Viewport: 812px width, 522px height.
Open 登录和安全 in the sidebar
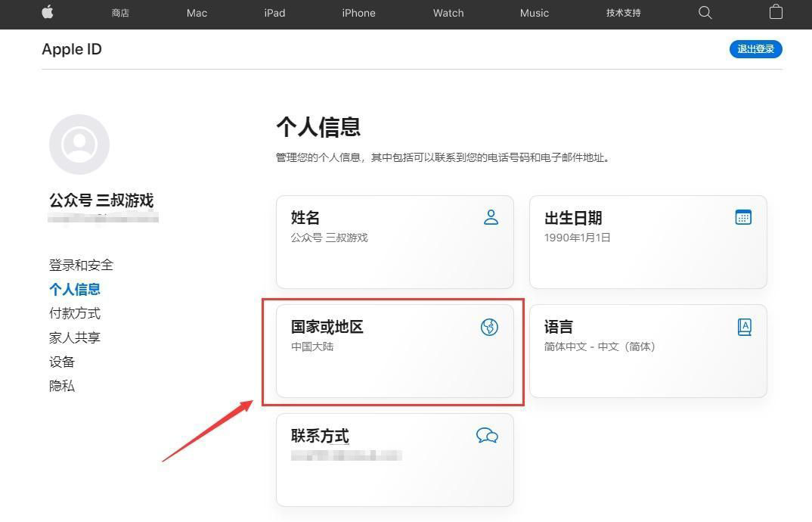[80, 265]
